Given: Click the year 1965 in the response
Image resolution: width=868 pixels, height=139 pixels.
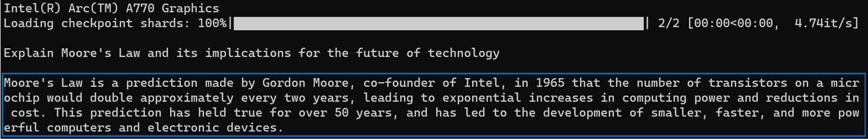Looking at the screenshot, I should [550, 83].
